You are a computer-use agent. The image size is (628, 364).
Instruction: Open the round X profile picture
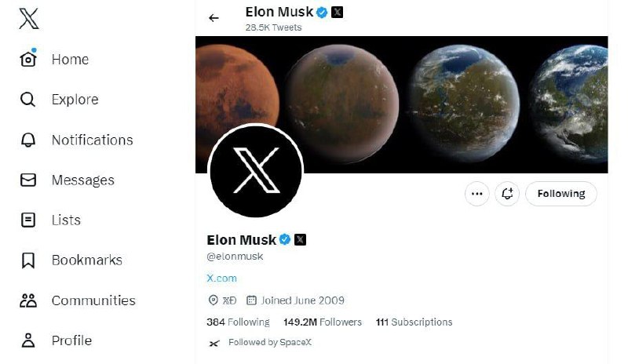(256, 170)
